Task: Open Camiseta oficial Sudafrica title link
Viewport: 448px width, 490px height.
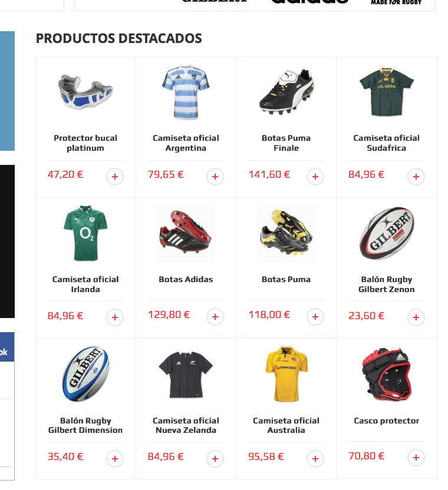Action: tap(386, 143)
